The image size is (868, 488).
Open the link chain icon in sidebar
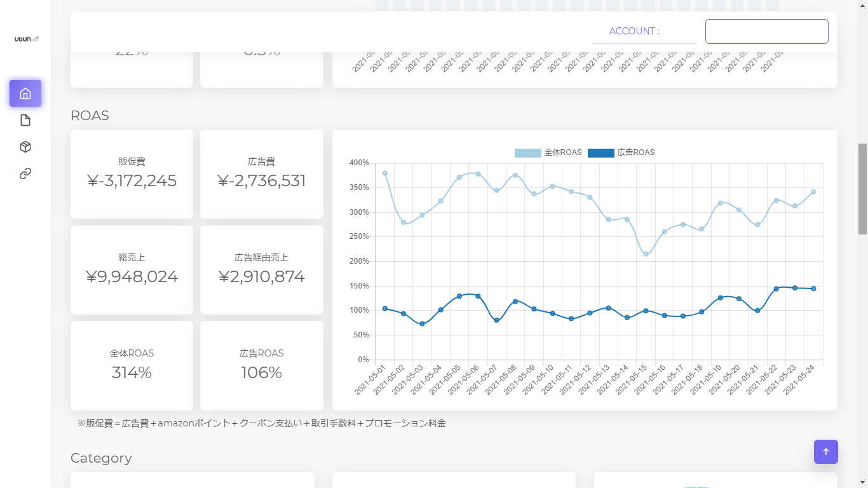[x=25, y=173]
